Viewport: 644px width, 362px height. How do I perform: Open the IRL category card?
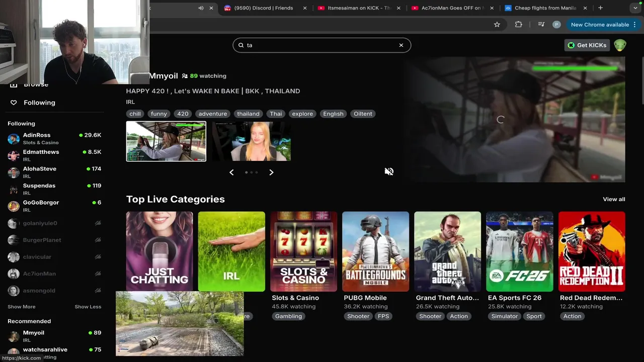click(x=231, y=251)
